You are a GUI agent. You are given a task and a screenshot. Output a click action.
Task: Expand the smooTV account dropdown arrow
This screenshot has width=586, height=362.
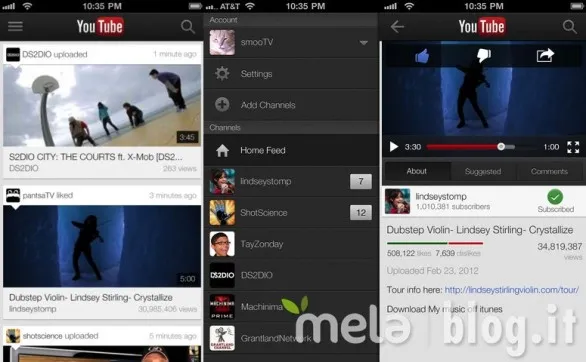[364, 43]
